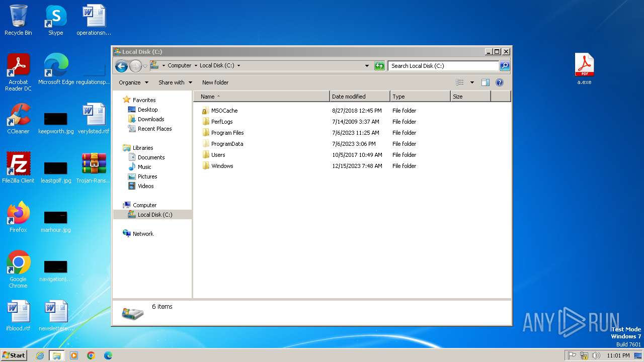
Task: Click the Refresh button beside address bar
Action: [x=380, y=66]
